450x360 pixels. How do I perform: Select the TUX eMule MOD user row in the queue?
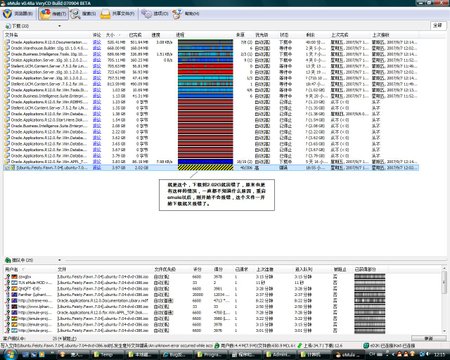coord(195,283)
